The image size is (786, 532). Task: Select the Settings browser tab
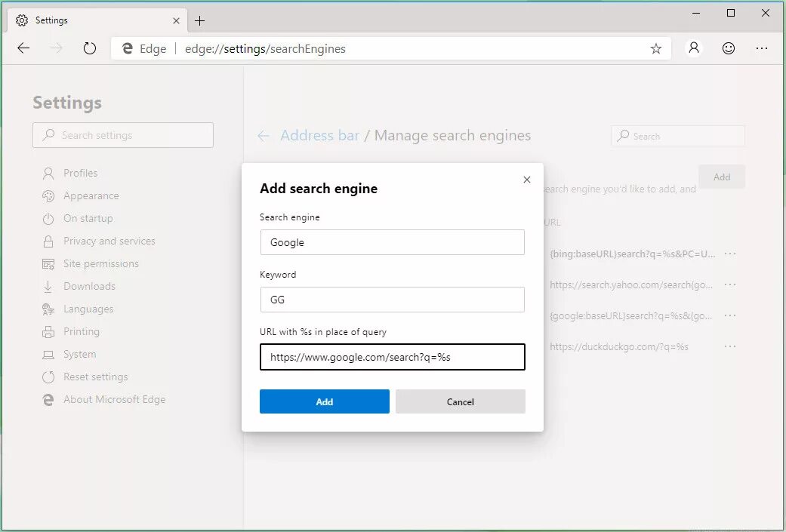coord(97,20)
